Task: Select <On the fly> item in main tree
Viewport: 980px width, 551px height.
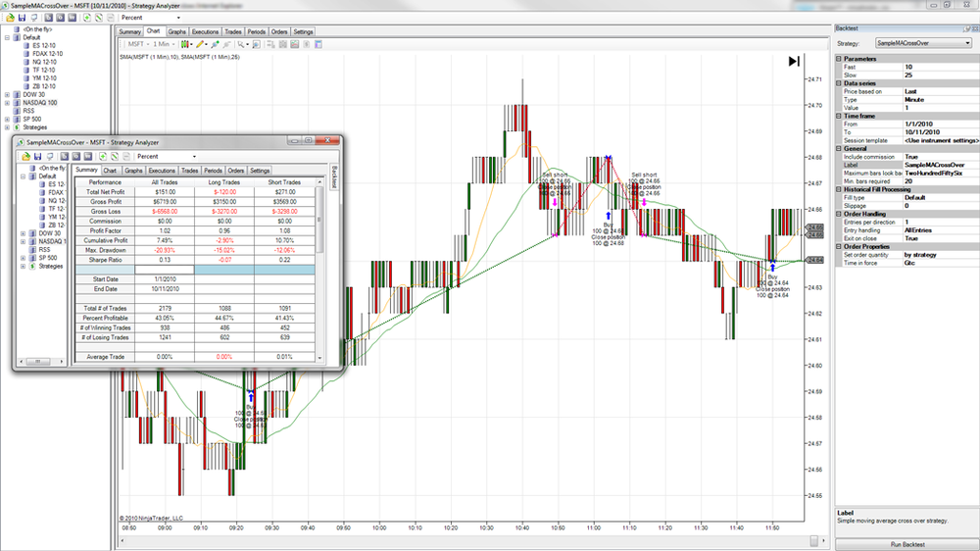Action: tap(37, 29)
